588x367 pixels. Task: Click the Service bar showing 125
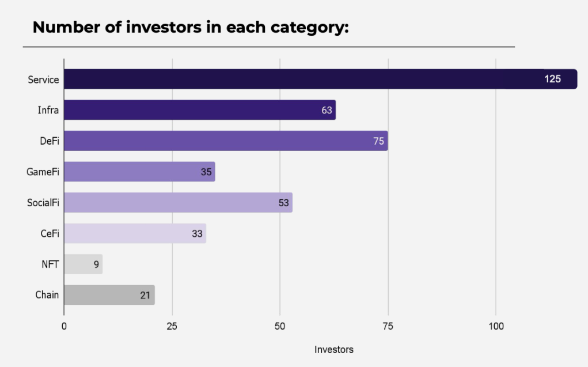[321, 79]
